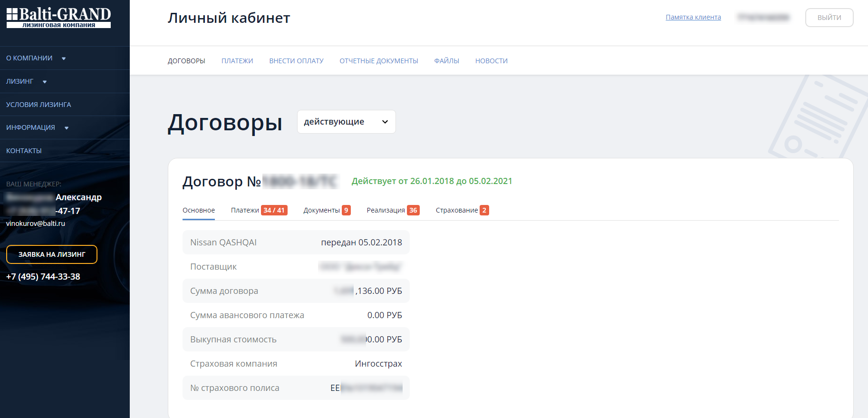Select the ДОГОВОРЫ navigation item
Image resolution: width=868 pixels, height=418 pixels.
pyautogui.click(x=186, y=61)
